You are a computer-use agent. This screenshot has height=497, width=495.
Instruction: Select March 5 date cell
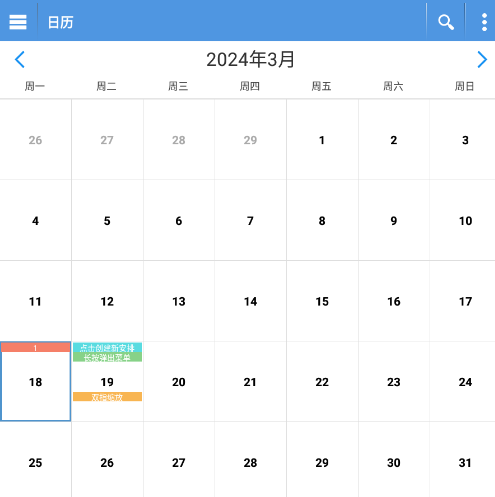click(x=107, y=220)
